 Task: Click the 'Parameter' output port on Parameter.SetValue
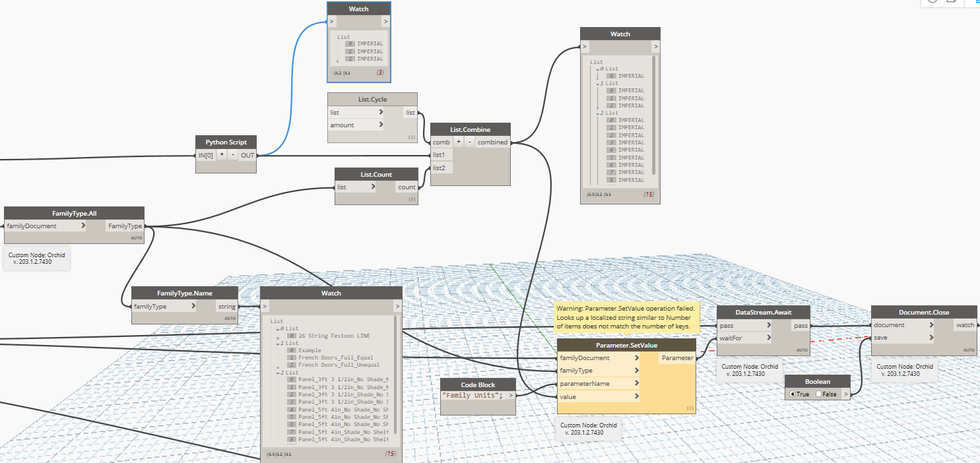point(677,358)
